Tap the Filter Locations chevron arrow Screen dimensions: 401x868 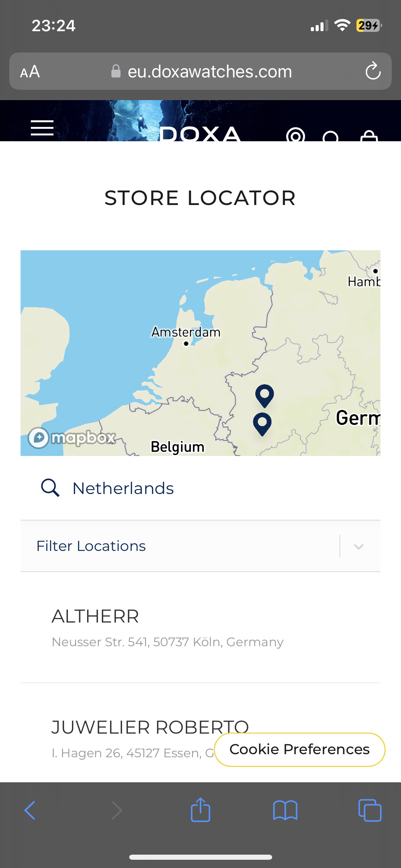point(359,546)
